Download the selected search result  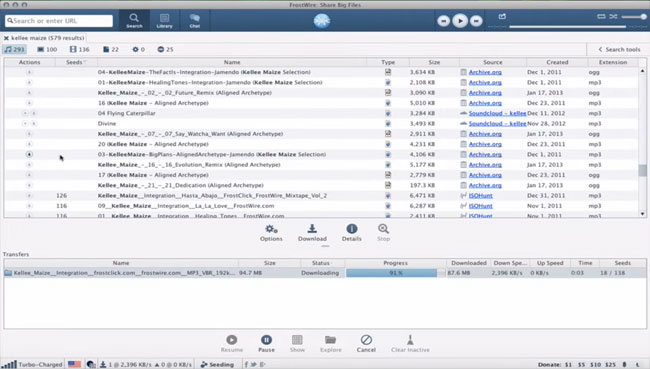(x=312, y=233)
